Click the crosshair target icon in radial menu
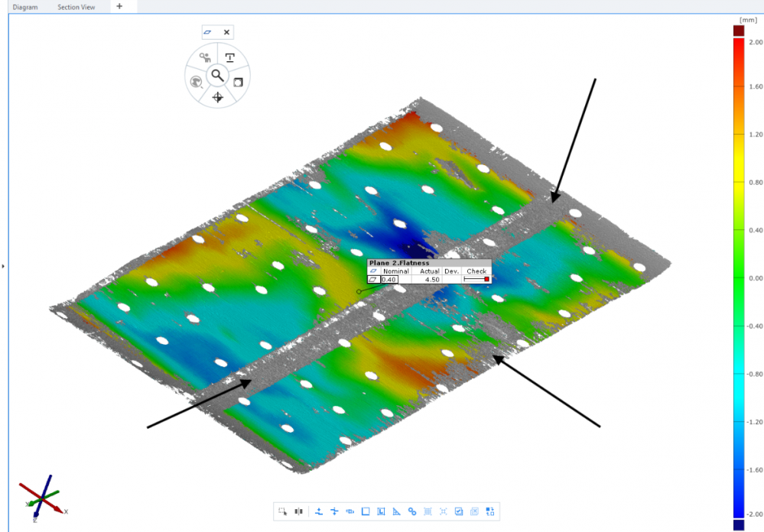The height and width of the screenshot is (532, 764). click(x=218, y=97)
